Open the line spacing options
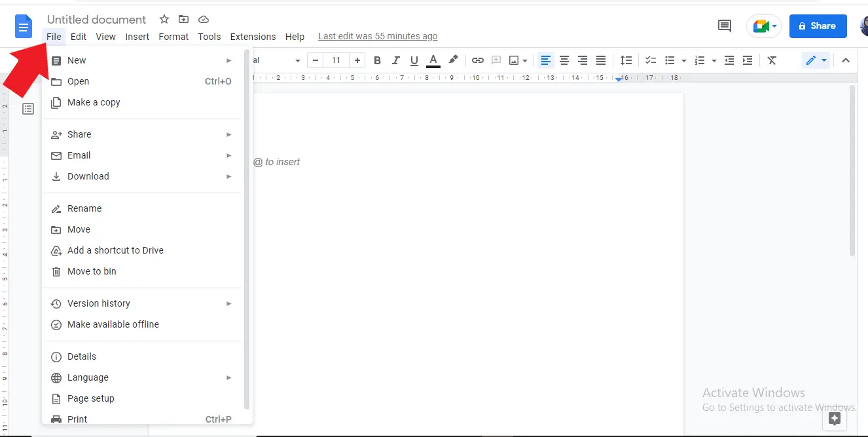The height and width of the screenshot is (437, 868). (x=626, y=60)
